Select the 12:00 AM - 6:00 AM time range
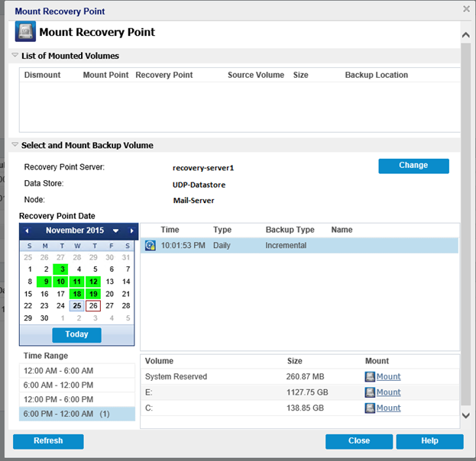The width and height of the screenshot is (476, 461). click(77, 371)
